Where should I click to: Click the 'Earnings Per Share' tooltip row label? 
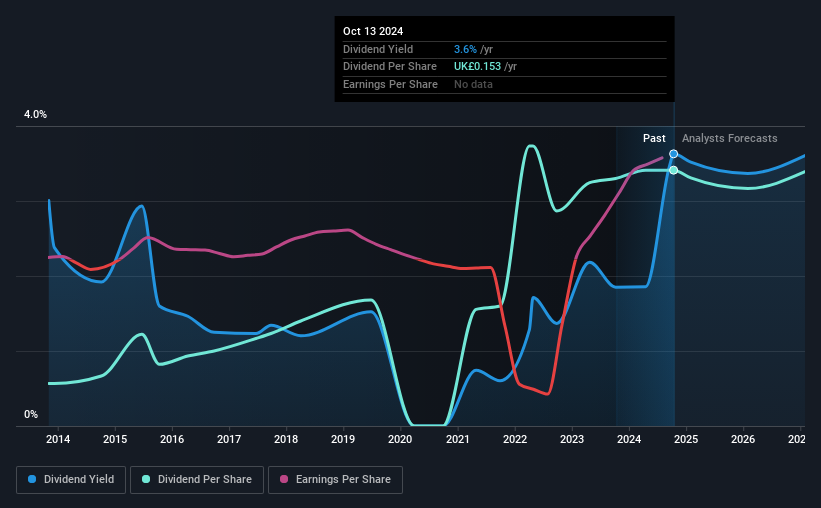tap(390, 84)
